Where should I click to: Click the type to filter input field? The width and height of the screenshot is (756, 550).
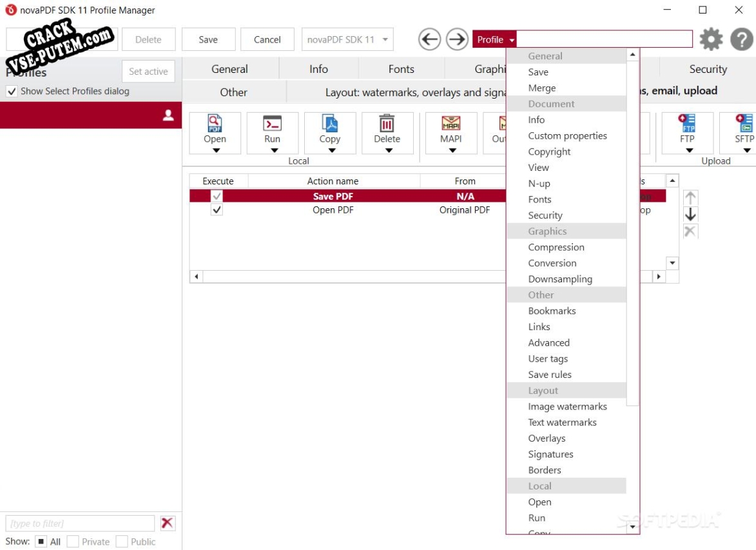[80, 523]
